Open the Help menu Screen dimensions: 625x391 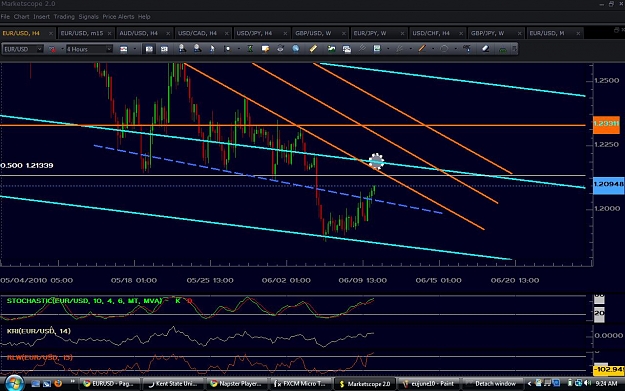[144, 17]
